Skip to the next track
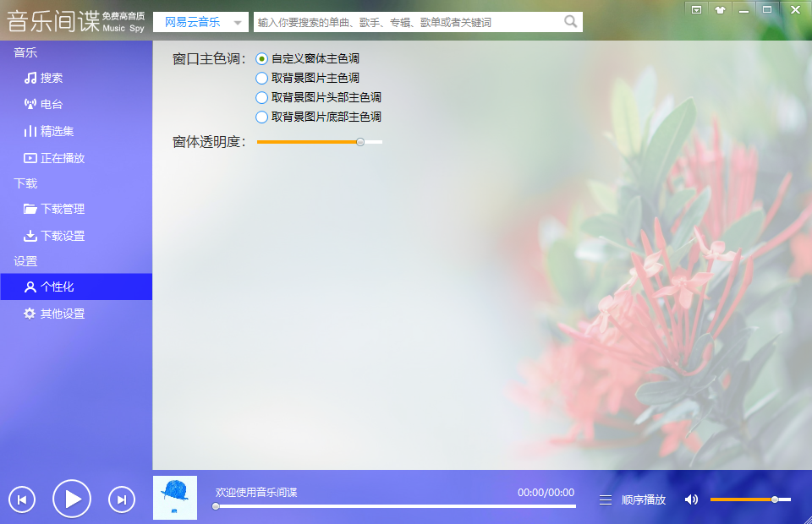The width and height of the screenshot is (812, 524). tap(122, 499)
